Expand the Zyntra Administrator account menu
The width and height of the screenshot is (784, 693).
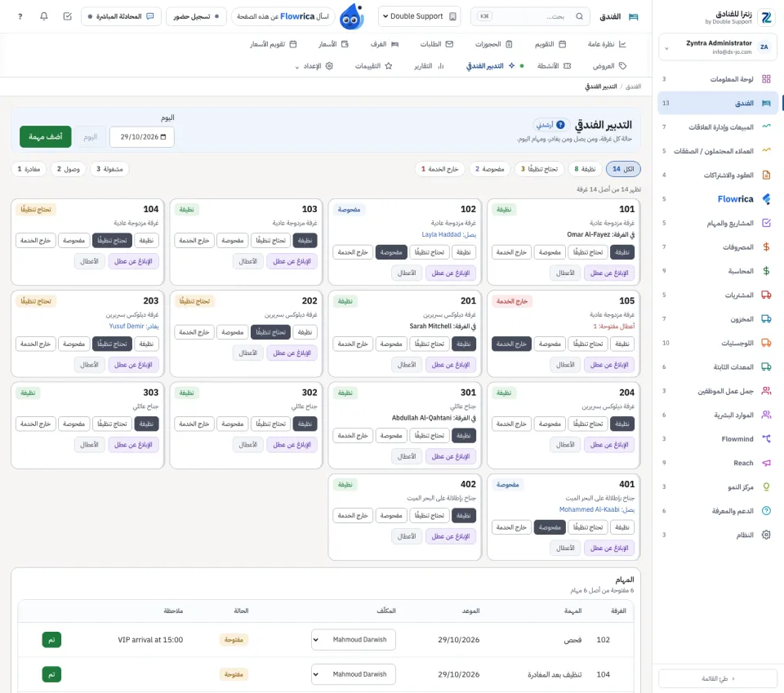(718, 47)
